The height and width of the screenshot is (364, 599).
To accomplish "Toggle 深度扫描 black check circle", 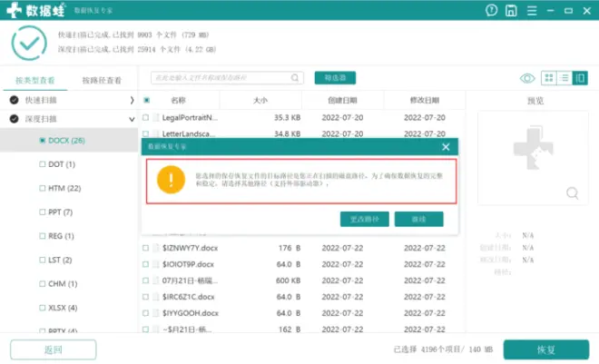I will [15, 119].
